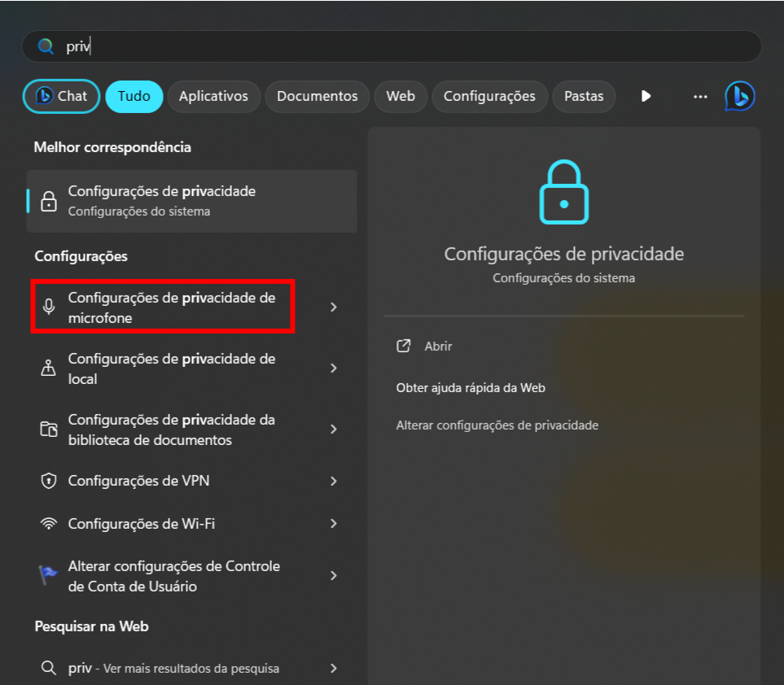Select the Documentos filter tab
This screenshot has width=784, height=685.
point(317,96)
